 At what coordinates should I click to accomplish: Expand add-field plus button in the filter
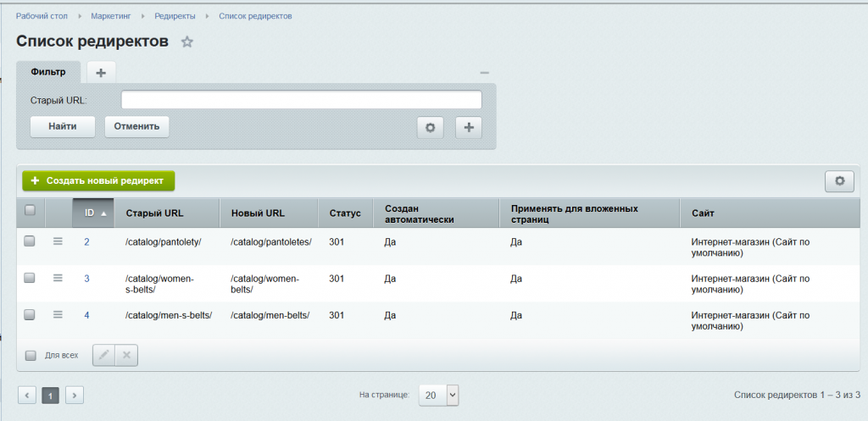pos(469,127)
